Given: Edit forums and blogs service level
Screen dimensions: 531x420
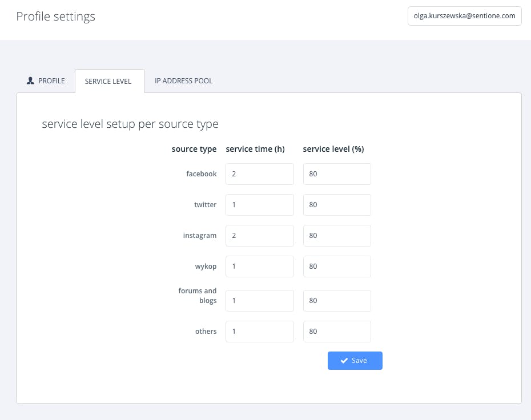Looking at the screenshot, I should pyautogui.click(x=336, y=301).
